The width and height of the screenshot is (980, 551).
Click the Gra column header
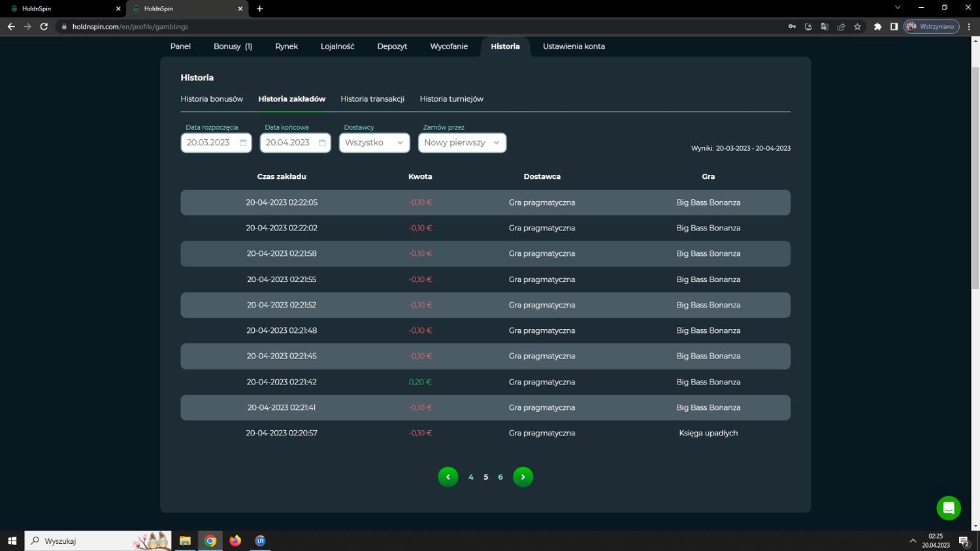708,176
